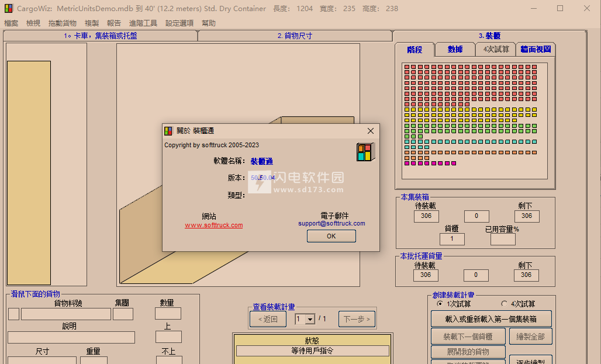Open the 幫助 menu
The image size is (601, 364).
(x=209, y=23)
